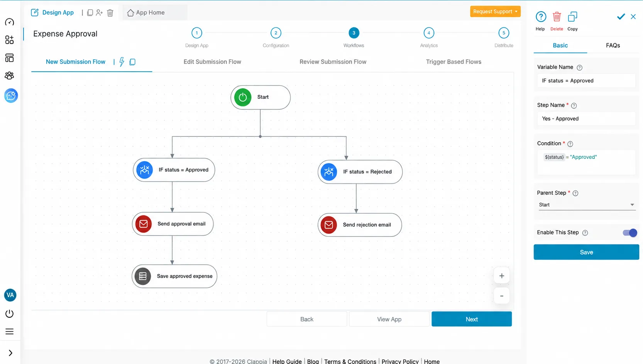Click the App Home house icon

pos(130,13)
